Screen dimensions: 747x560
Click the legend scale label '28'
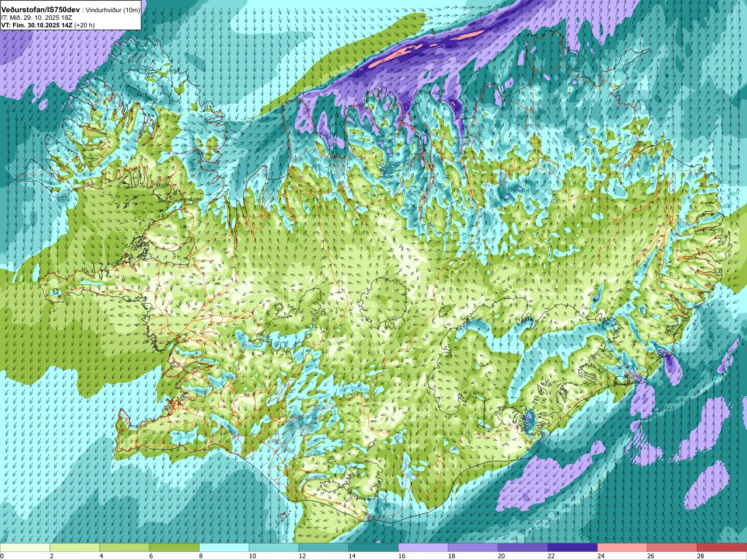(x=700, y=556)
